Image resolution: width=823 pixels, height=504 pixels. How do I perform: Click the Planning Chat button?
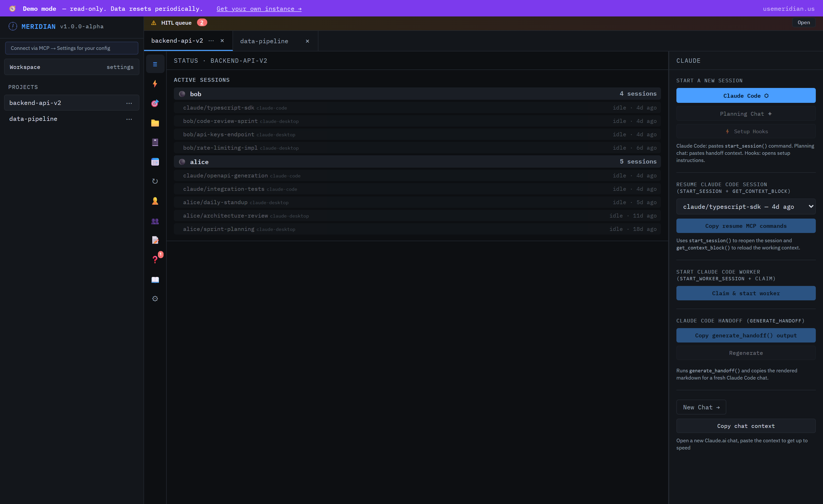746,114
